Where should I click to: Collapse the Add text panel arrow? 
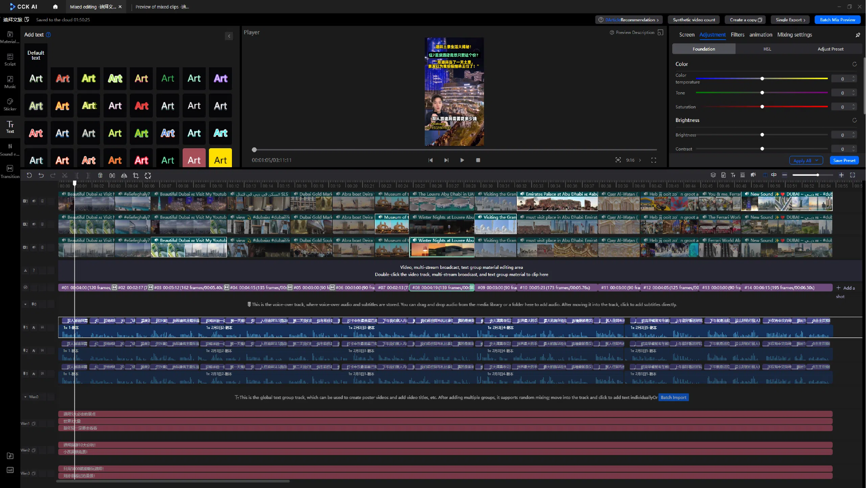229,36
